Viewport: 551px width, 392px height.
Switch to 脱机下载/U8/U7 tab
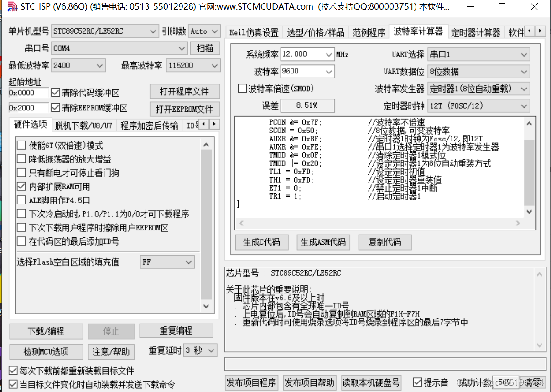[84, 125]
